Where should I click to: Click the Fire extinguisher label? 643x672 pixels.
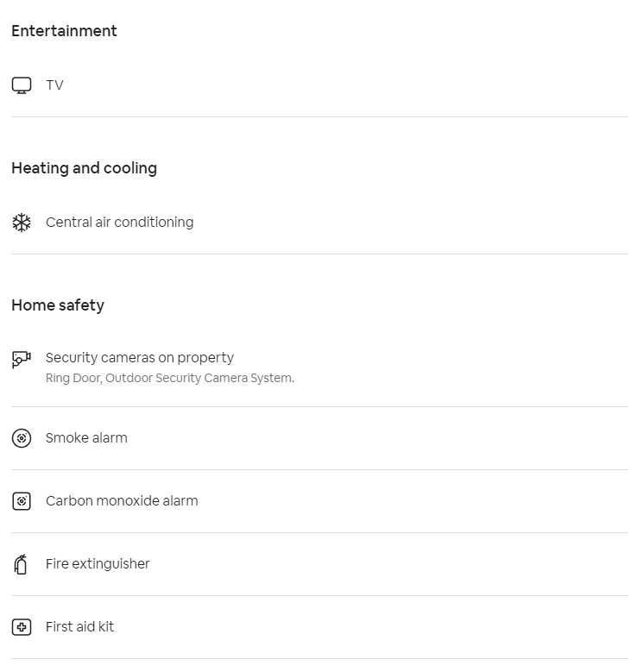98,564
